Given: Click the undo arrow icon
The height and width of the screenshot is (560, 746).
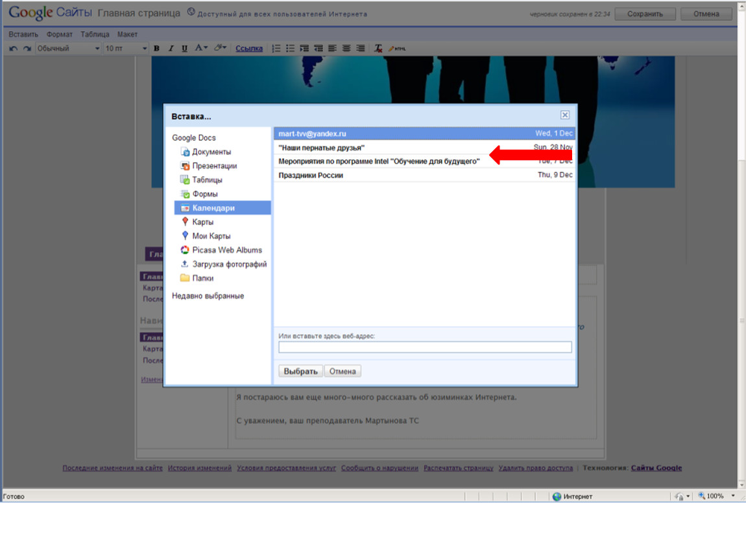Looking at the screenshot, I should (14, 49).
